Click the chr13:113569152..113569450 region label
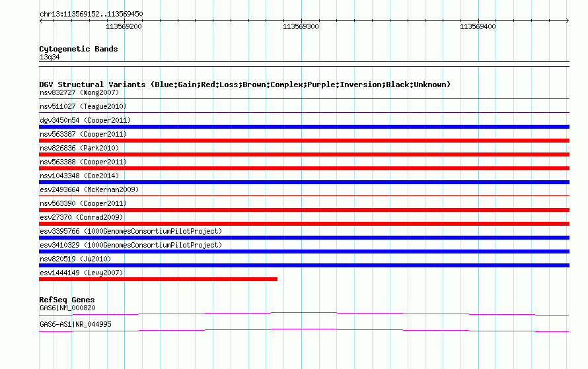 coord(91,15)
